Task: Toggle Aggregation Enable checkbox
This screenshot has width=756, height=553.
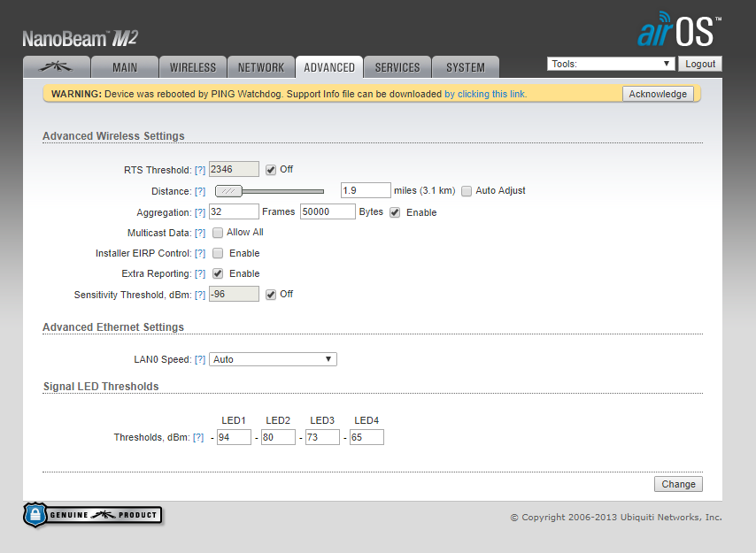Action: tap(395, 212)
